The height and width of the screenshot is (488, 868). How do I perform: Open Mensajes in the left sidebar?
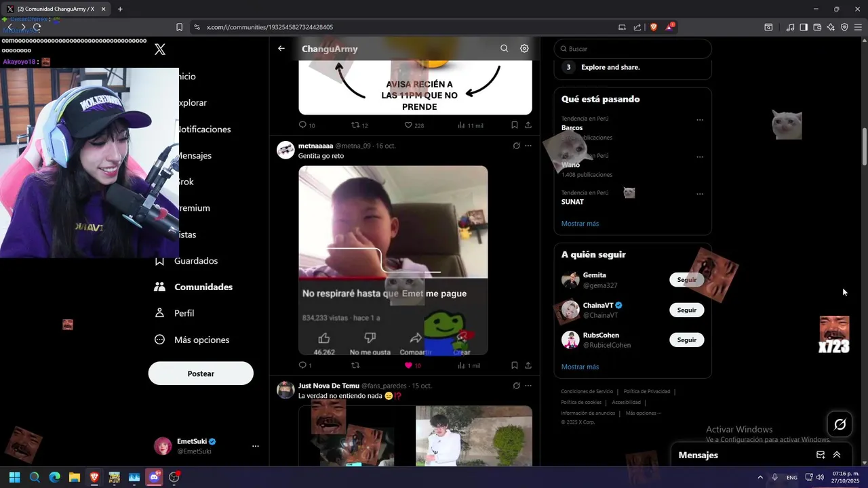(195, 155)
